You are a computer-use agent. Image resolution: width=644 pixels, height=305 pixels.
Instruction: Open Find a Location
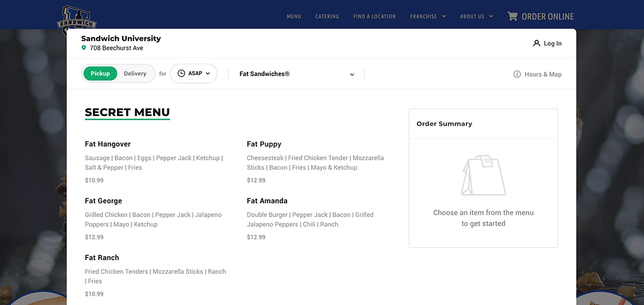coord(374,17)
